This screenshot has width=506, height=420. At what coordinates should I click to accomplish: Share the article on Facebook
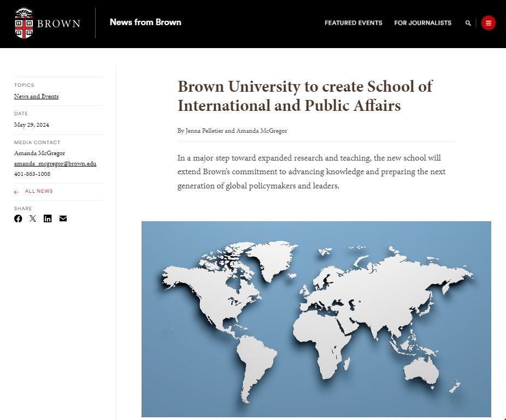point(18,218)
